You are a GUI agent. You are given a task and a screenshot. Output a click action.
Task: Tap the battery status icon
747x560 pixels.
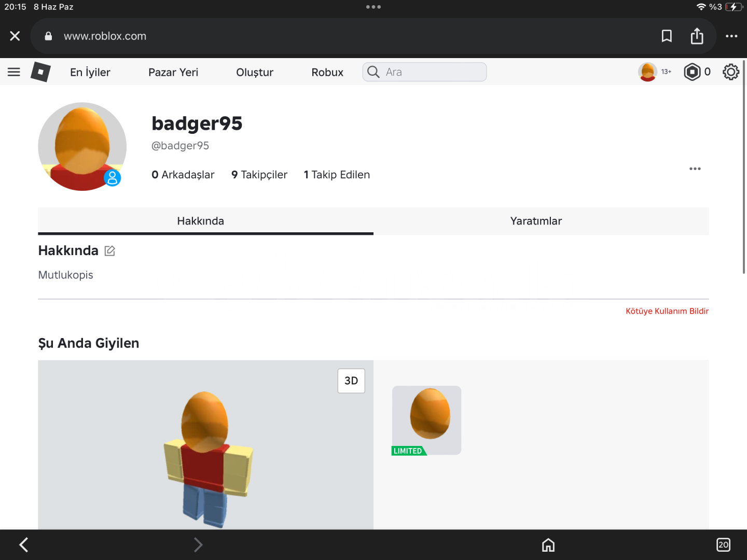click(x=734, y=7)
